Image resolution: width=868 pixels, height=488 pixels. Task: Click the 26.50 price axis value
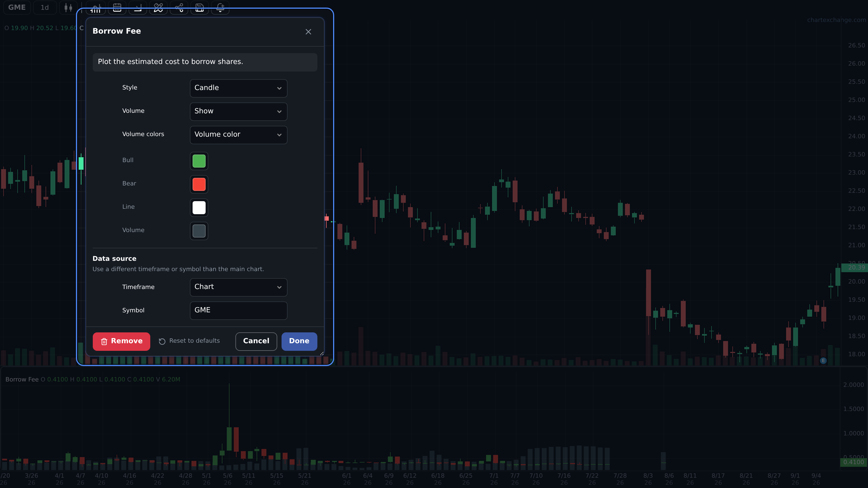pos(857,46)
